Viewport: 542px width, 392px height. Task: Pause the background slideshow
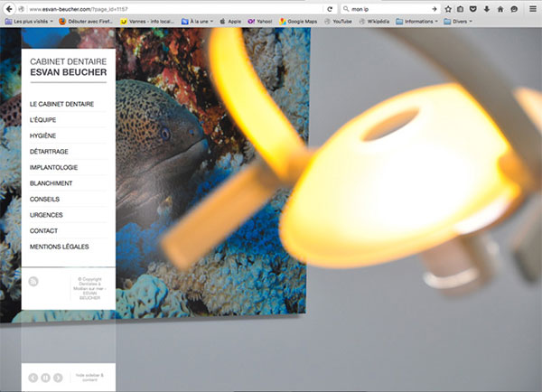(x=46, y=378)
